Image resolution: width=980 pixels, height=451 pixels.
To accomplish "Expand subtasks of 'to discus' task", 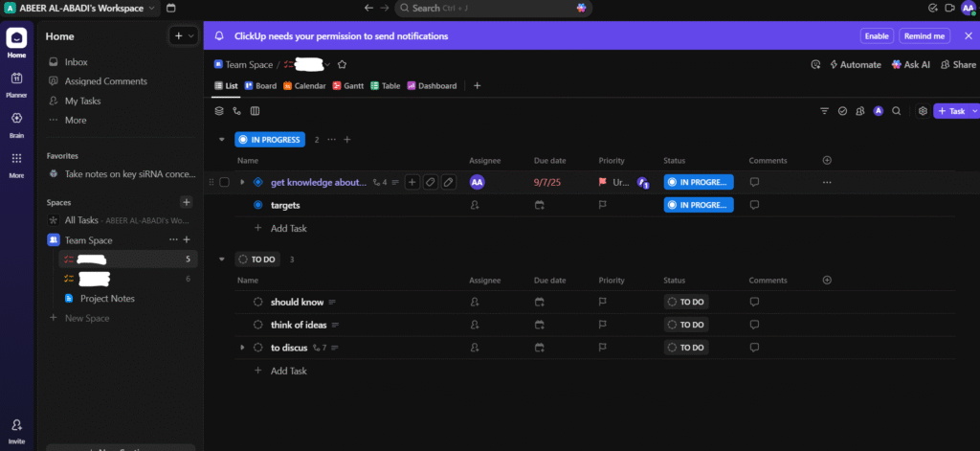I will [242, 348].
